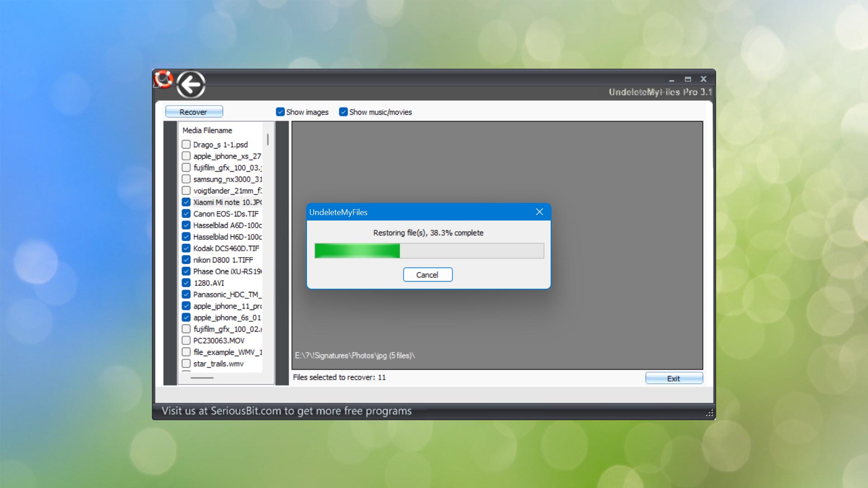This screenshot has height=488, width=868.
Task: Click the file list vertical scrollbar thumb
Action: point(268,140)
